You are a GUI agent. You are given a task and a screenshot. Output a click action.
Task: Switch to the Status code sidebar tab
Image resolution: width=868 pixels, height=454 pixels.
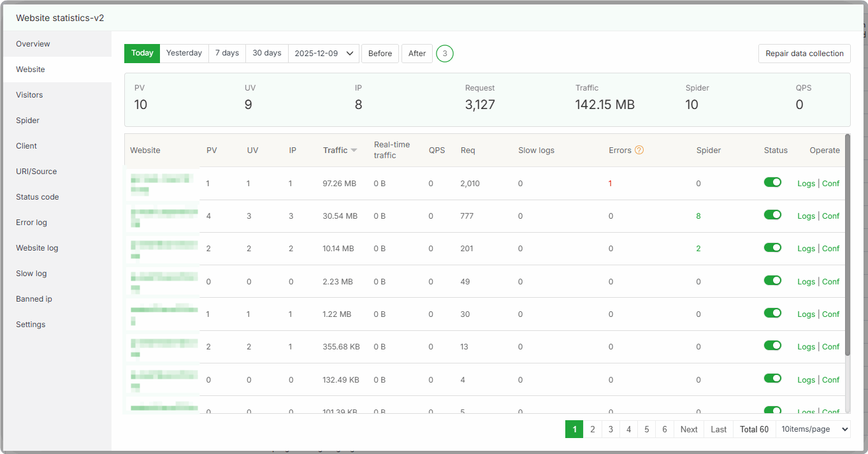click(x=38, y=197)
